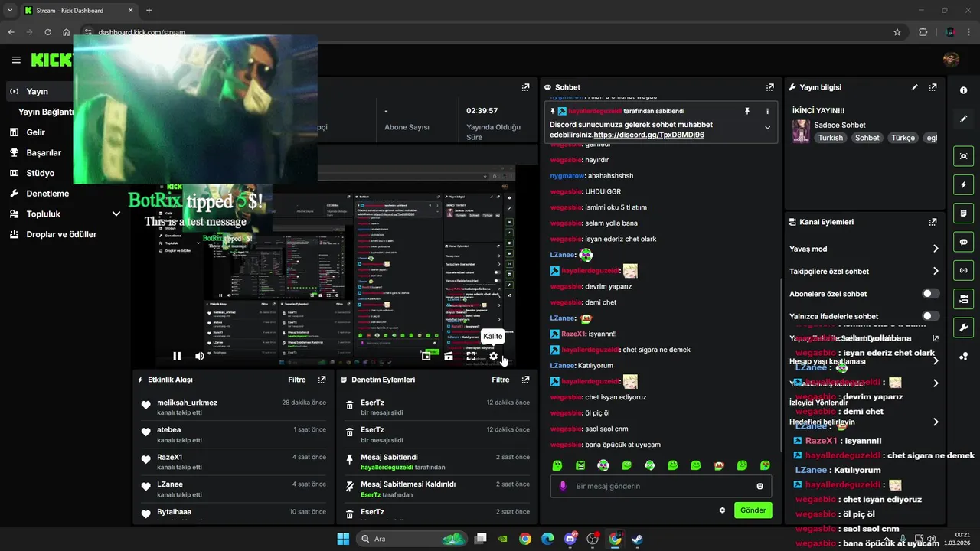Image resolution: width=980 pixels, height=551 pixels.
Task: Open chat settings gear beside Gönder
Action: [722, 510]
